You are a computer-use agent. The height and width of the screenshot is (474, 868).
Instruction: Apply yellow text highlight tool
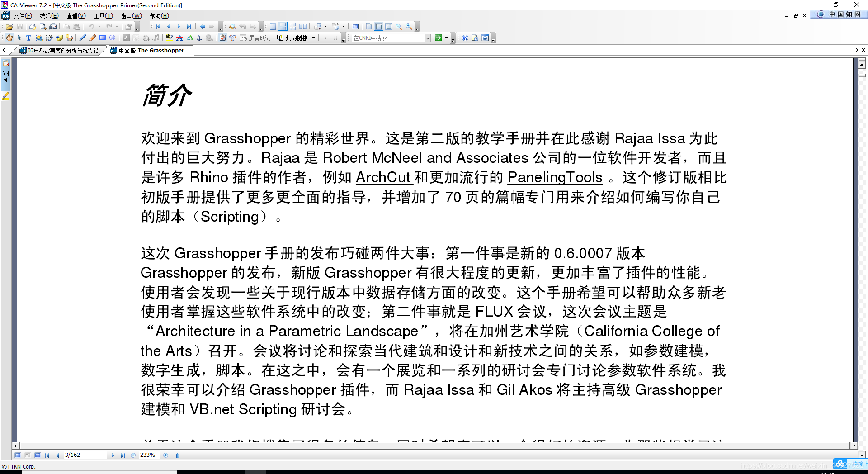(170, 38)
